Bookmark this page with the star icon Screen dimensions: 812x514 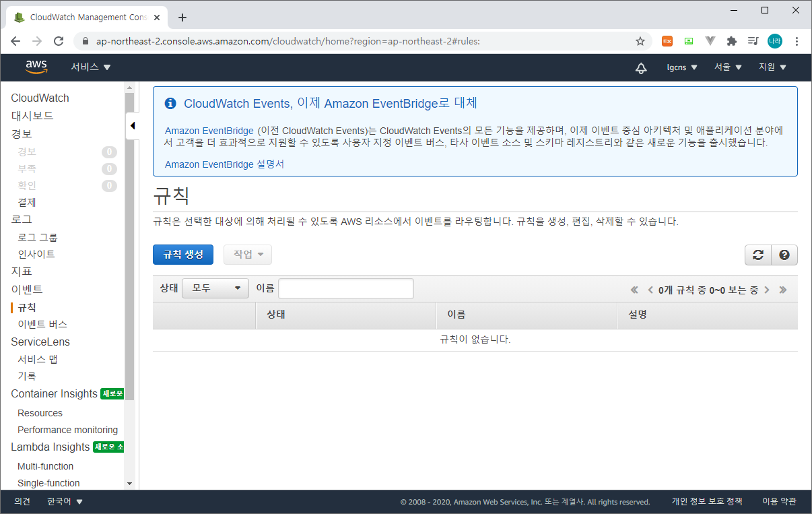(640, 41)
